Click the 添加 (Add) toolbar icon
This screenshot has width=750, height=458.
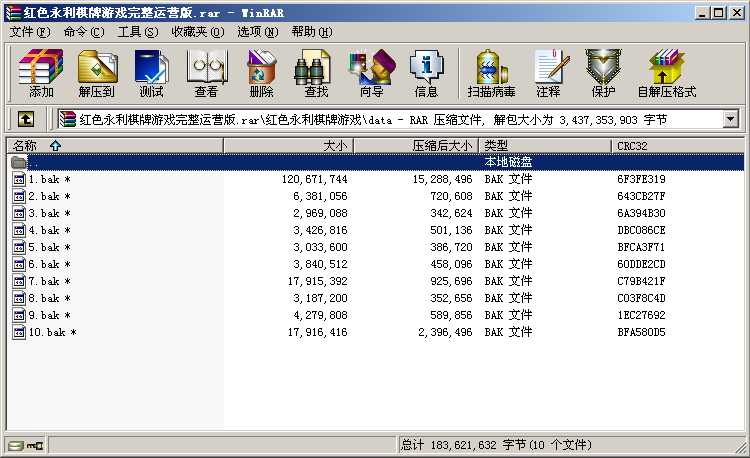tap(41, 73)
